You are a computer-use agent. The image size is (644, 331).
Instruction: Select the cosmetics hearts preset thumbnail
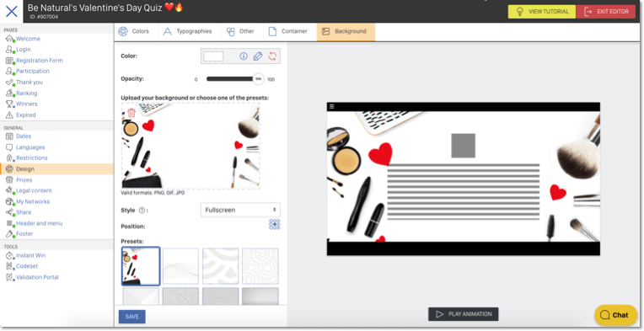click(141, 266)
